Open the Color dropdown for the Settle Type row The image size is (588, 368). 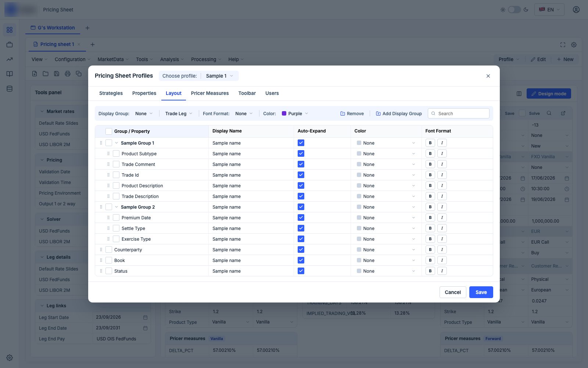tap(386, 228)
